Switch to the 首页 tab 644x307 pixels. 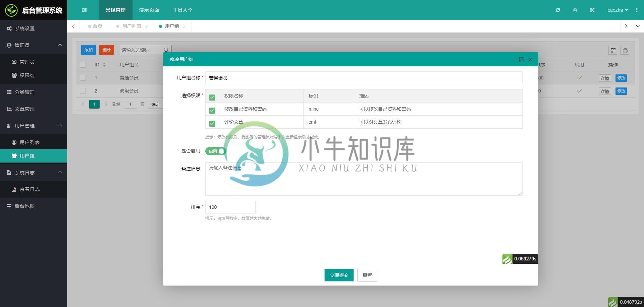point(95,26)
